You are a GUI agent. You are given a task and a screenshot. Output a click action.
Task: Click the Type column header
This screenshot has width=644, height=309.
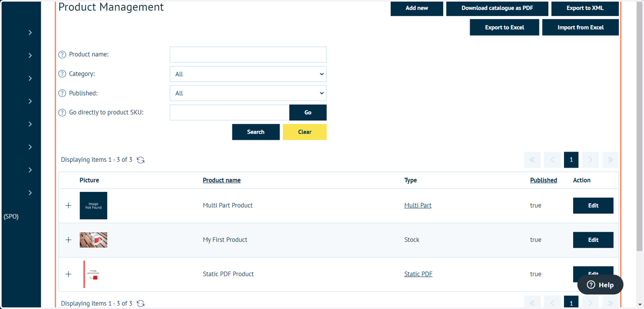pos(411,181)
